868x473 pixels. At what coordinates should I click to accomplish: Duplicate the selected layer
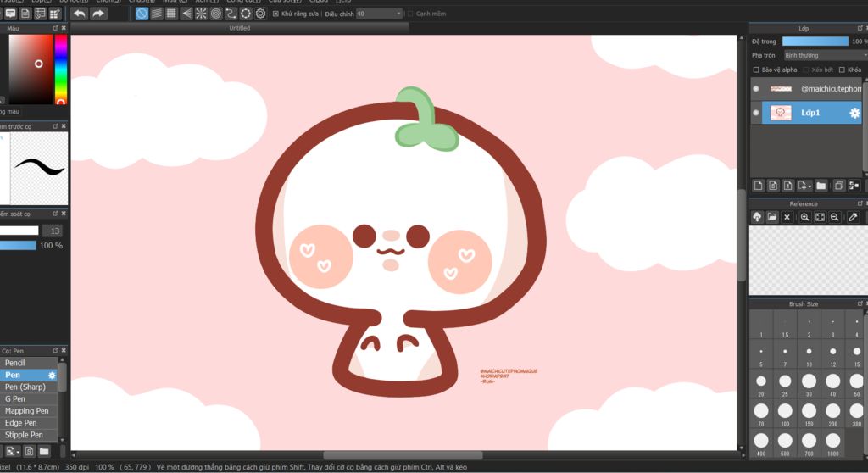coord(839,186)
